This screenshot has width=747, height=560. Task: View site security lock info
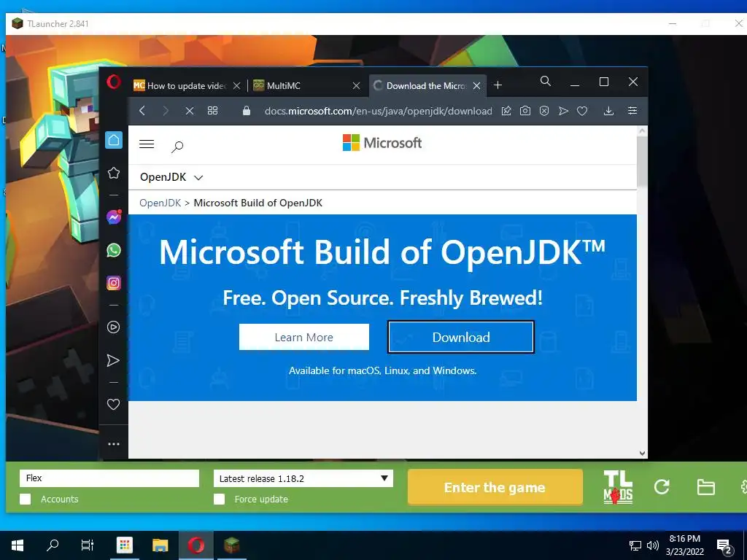click(x=247, y=111)
